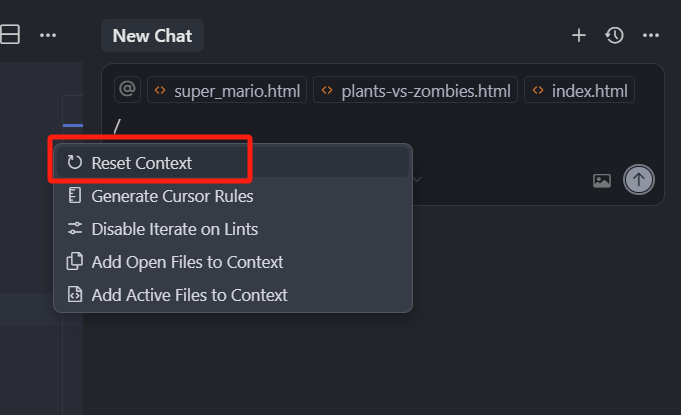
Task: Toggle the panel layout icon at top left
Action: coord(10,34)
